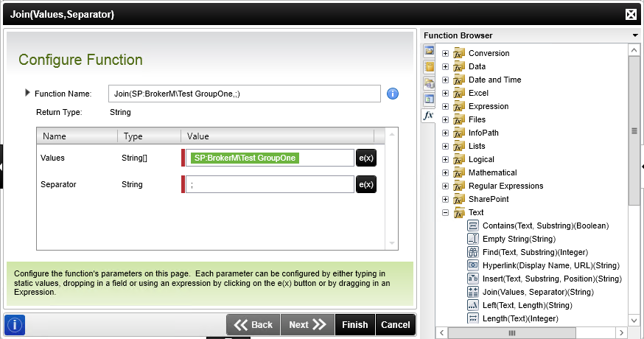644x339 pixels.
Task: Select Left(Text, Length)(String) function
Action: 528,305
